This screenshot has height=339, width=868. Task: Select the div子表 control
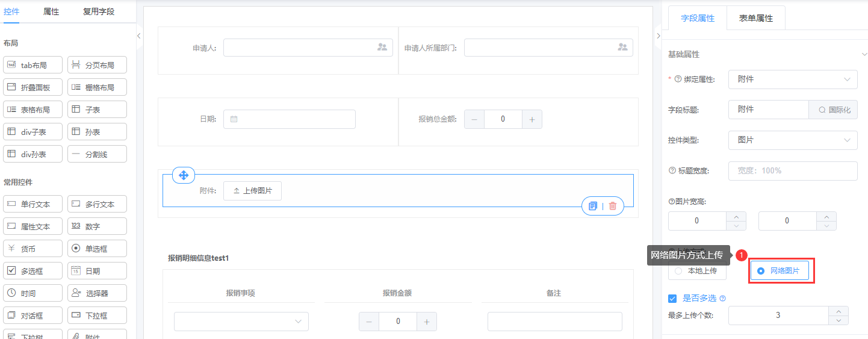click(x=33, y=132)
